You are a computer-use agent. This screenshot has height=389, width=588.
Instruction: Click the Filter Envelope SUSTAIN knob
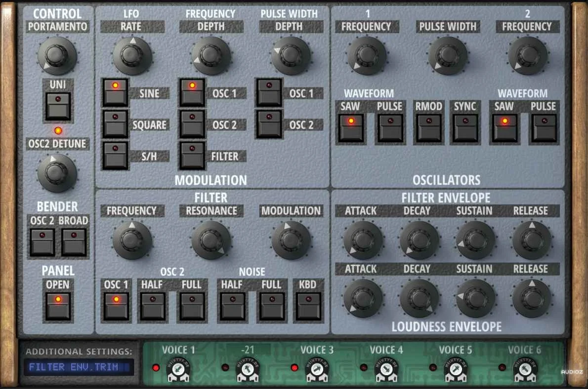pos(475,240)
